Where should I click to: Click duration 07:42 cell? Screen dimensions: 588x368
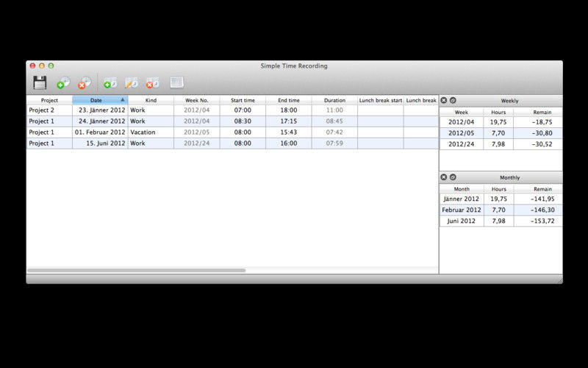coord(334,132)
